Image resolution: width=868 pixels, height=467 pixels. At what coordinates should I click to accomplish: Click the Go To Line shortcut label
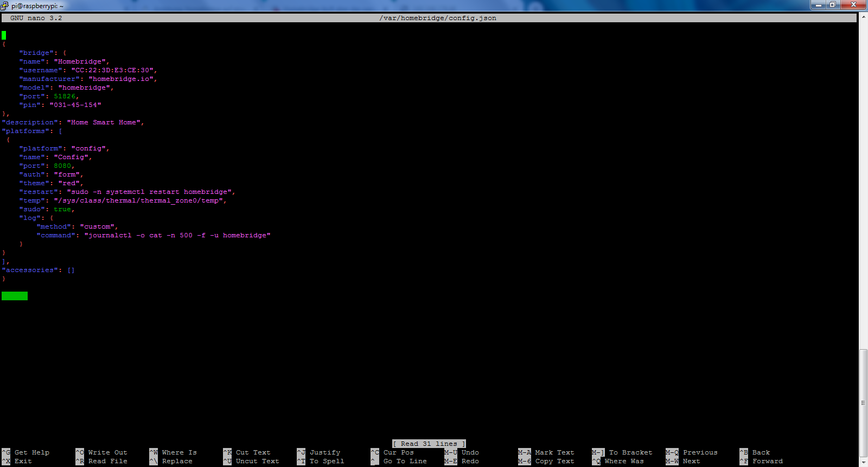405,461
